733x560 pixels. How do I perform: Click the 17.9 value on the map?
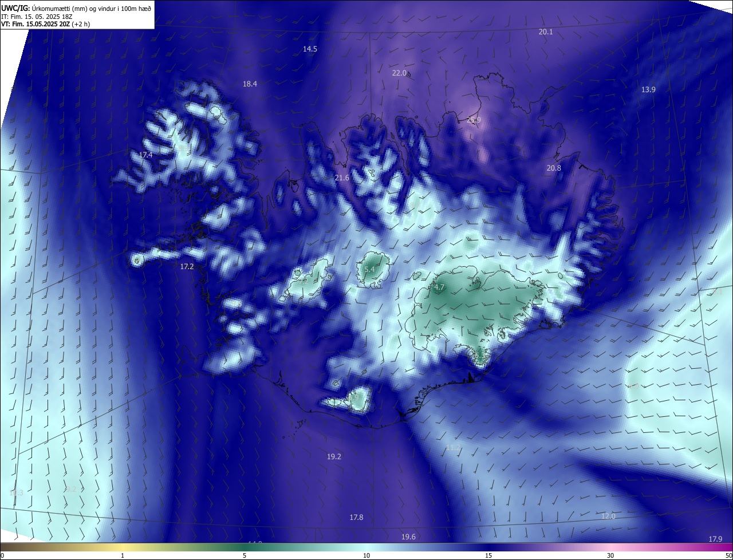(715, 539)
